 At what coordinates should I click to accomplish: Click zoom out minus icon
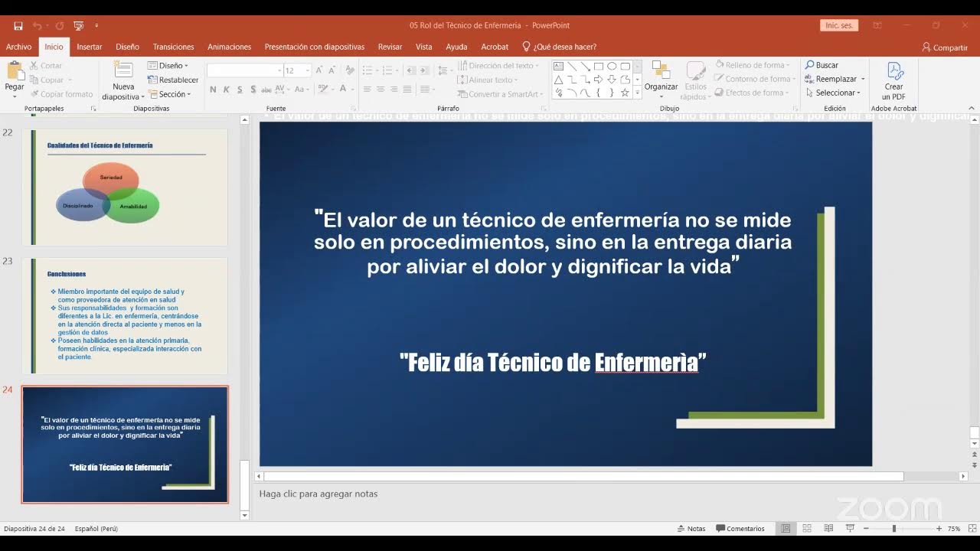[x=866, y=529]
